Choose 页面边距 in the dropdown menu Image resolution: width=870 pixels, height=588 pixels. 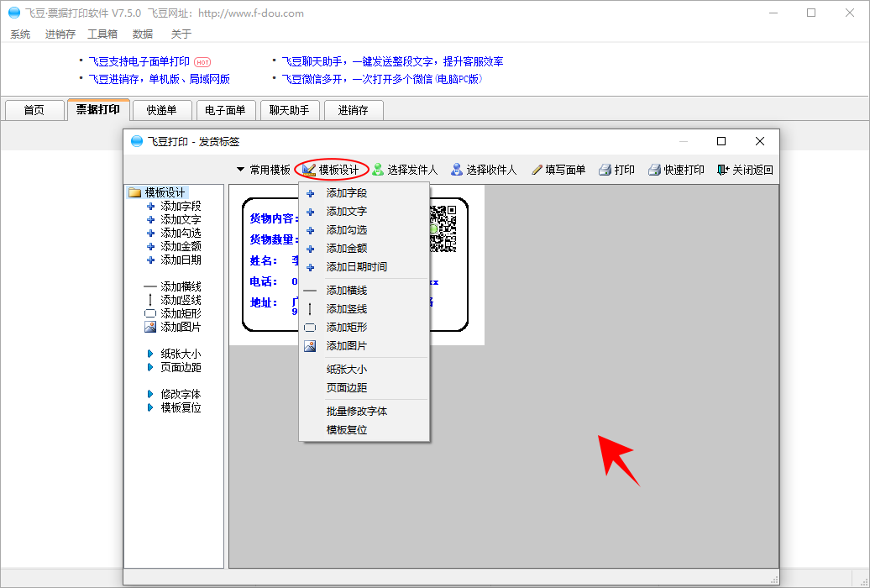[x=364, y=387]
